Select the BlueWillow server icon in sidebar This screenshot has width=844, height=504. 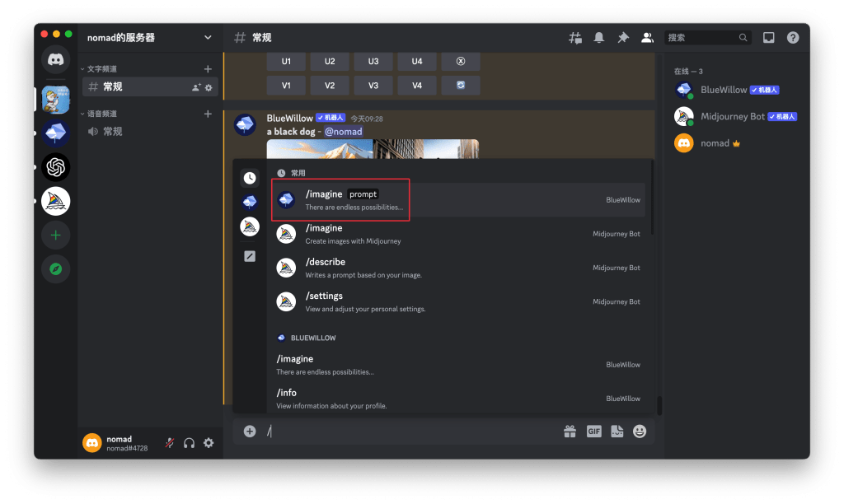coord(55,133)
